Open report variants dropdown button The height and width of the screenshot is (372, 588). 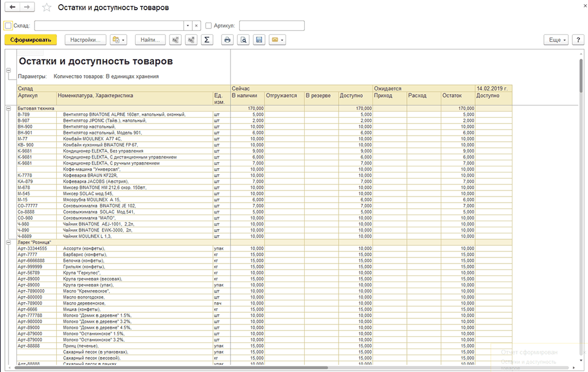tap(118, 40)
